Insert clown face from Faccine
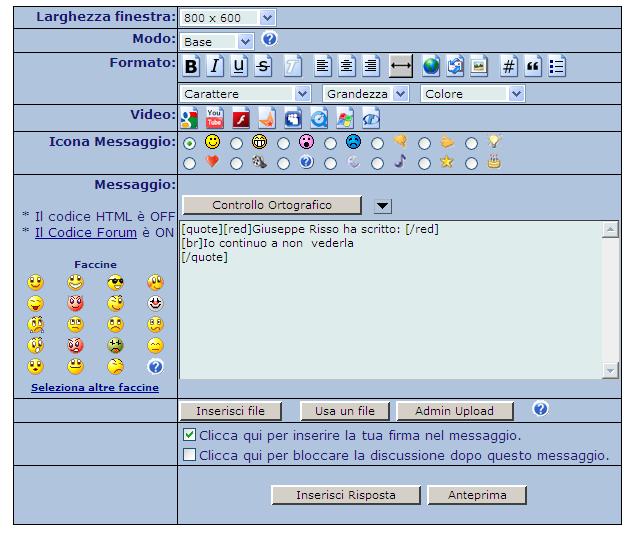Image resolution: width=635 pixels, height=533 pixels. pyautogui.click(x=156, y=303)
